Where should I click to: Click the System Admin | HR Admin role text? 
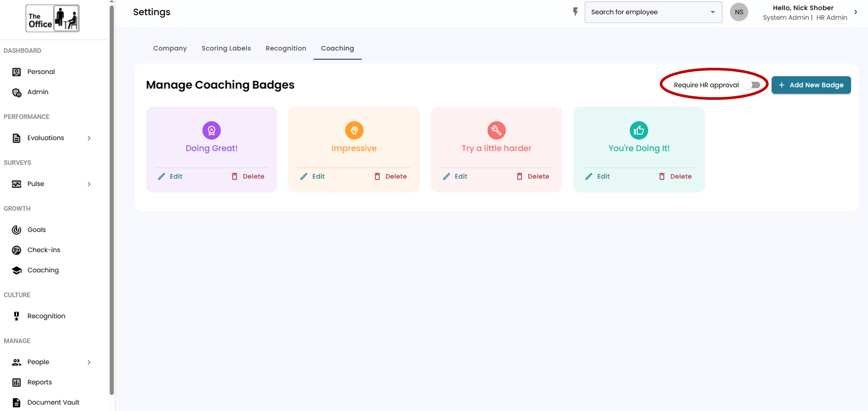click(x=805, y=18)
